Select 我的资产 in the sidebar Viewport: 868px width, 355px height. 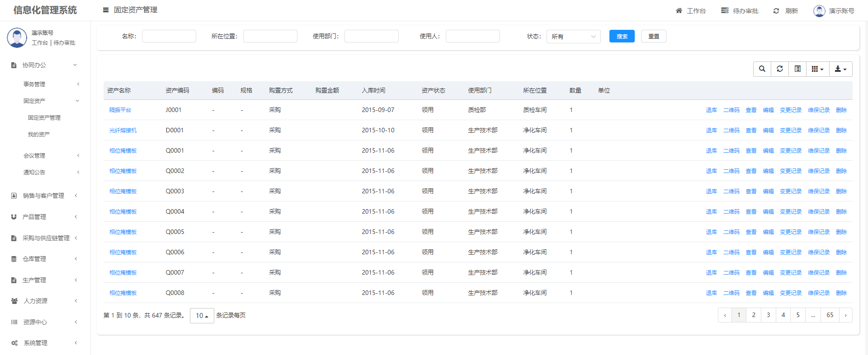[39, 134]
